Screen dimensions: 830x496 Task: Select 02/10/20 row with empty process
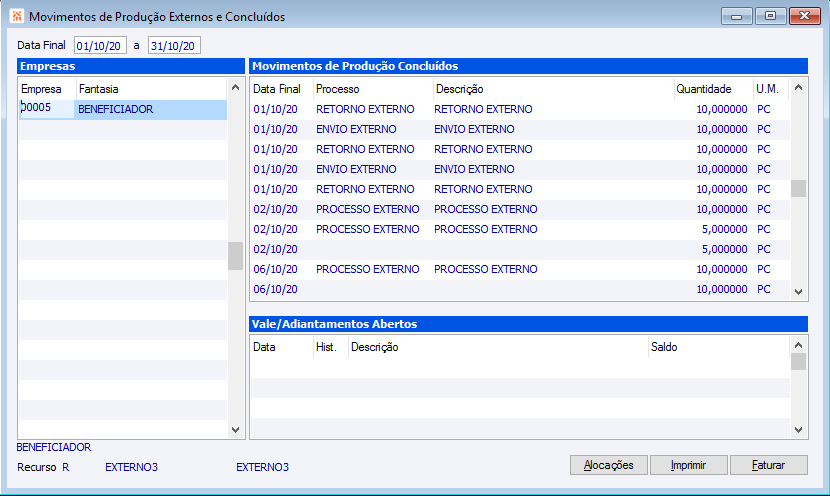coord(520,249)
